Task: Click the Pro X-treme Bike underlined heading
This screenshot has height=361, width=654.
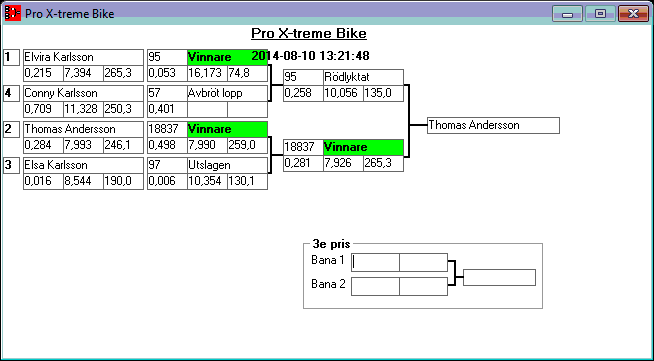Action: (x=309, y=33)
